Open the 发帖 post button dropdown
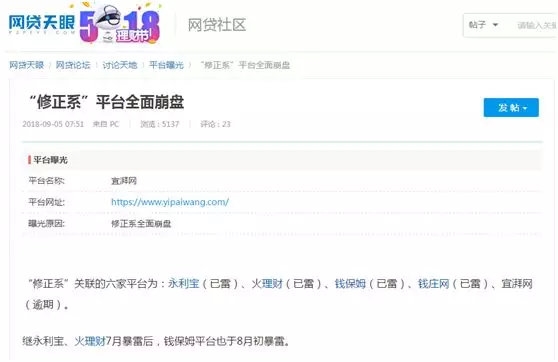 click(511, 107)
